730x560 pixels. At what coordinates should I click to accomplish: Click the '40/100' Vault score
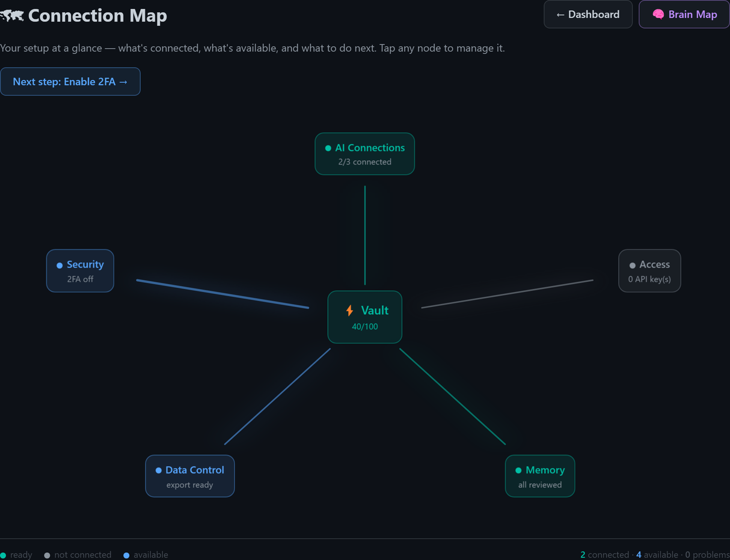click(x=364, y=327)
